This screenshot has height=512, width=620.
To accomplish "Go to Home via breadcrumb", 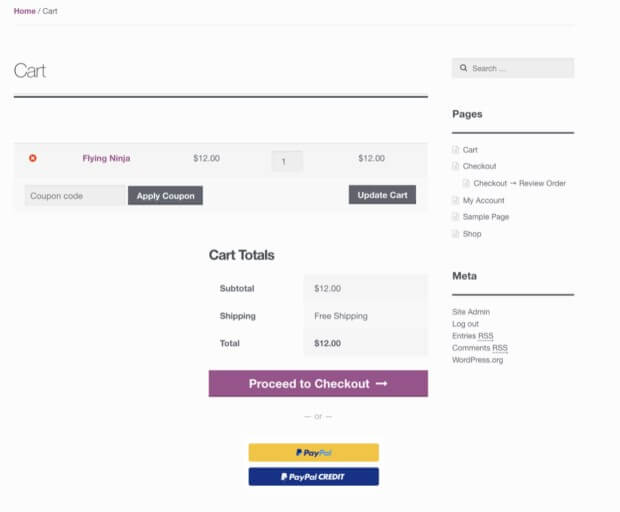I will [x=24, y=11].
